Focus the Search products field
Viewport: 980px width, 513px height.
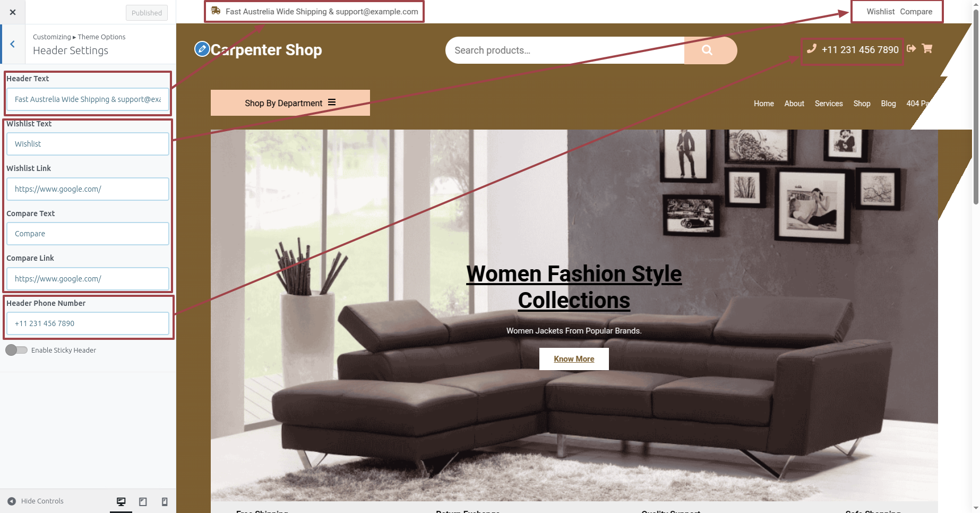tap(565, 50)
